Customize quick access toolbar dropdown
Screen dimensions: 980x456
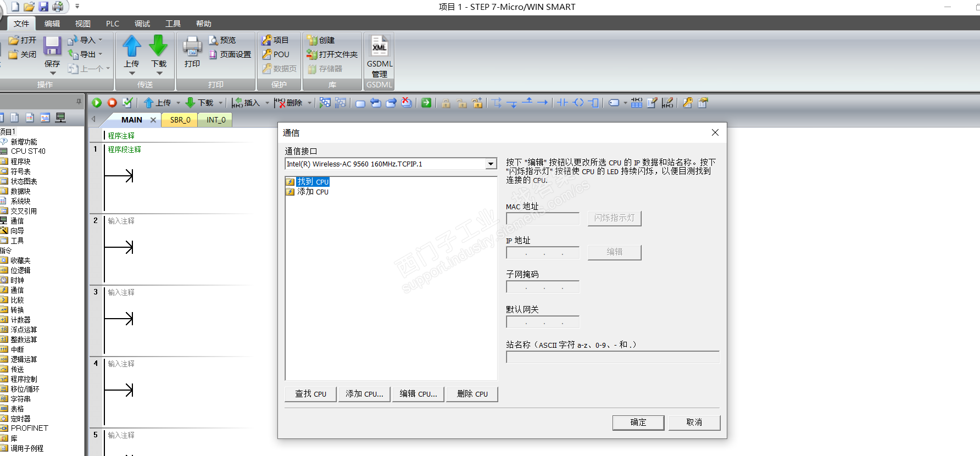(77, 7)
